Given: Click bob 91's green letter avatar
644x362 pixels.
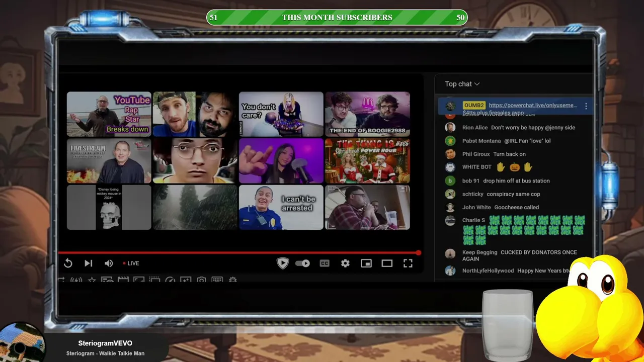Looking at the screenshot, I should (x=450, y=180).
